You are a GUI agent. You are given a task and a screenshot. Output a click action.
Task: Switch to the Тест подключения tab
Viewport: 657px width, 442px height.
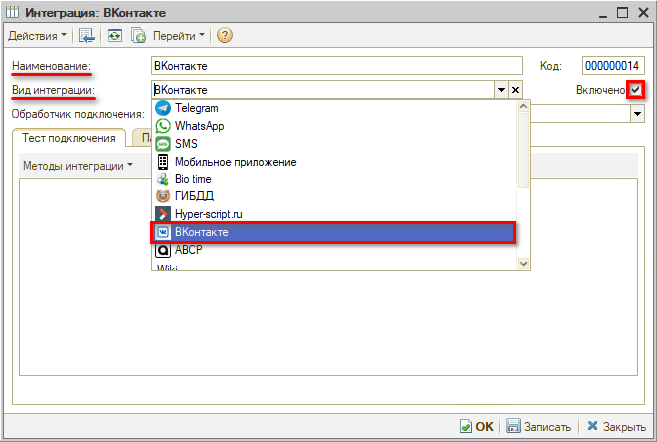click(69, 138)
